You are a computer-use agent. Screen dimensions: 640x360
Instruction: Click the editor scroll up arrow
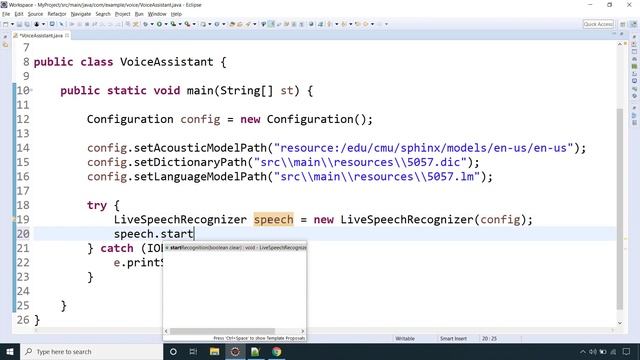click(x=620, y=44)
